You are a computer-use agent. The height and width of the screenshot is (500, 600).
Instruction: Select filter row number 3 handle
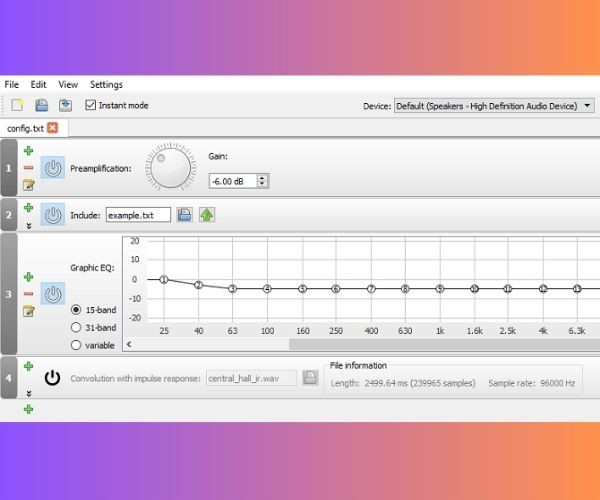(9, 294)
